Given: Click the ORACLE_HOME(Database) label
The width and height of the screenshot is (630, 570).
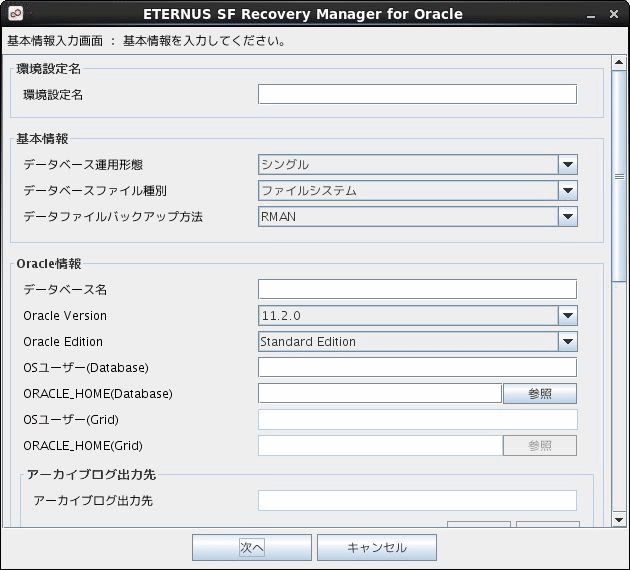Looking at the screenshot, I should 98,394.
